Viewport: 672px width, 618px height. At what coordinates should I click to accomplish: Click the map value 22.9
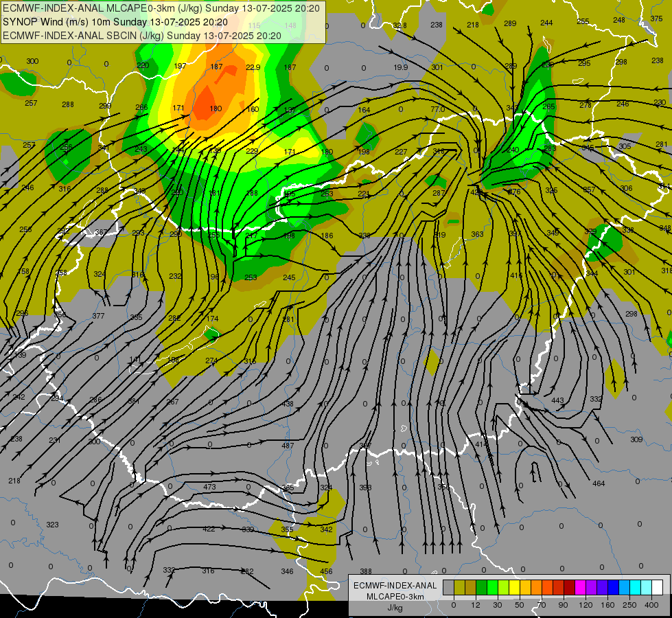253,67
